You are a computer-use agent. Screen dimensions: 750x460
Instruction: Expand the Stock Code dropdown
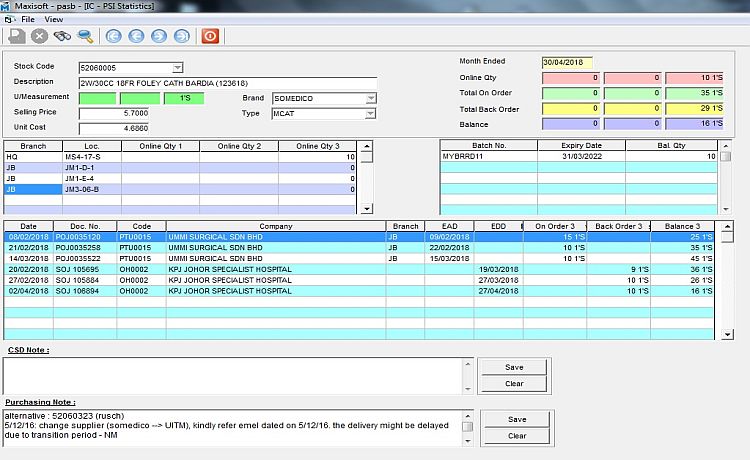pos(178,67)
